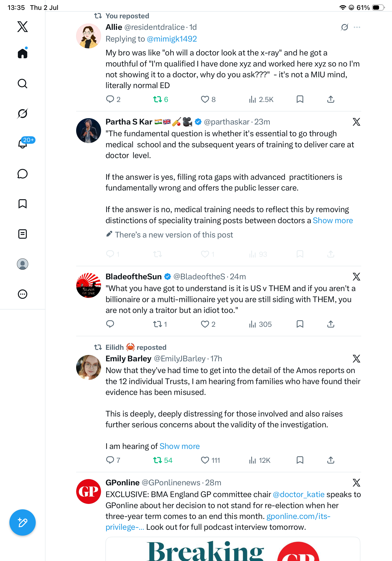
Task: Expand Partha S Kar's post with Show more
Action: tap(333, 220)
